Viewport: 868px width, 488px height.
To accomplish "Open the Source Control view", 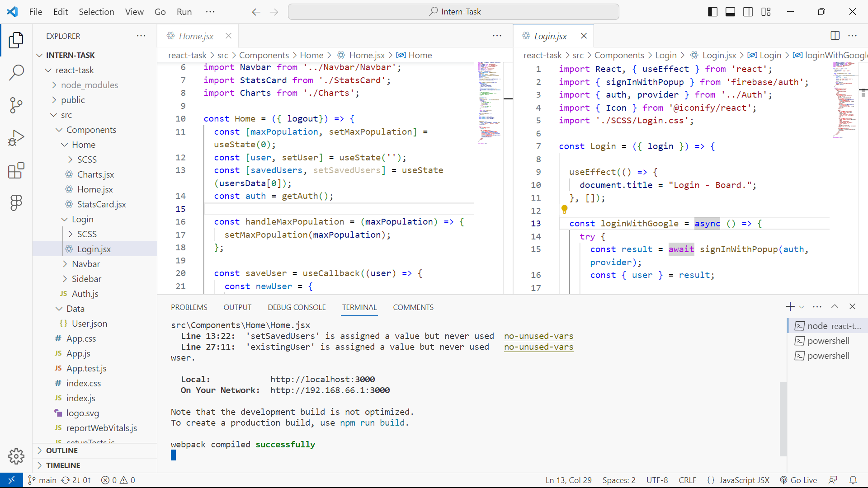I will [16, 105].
